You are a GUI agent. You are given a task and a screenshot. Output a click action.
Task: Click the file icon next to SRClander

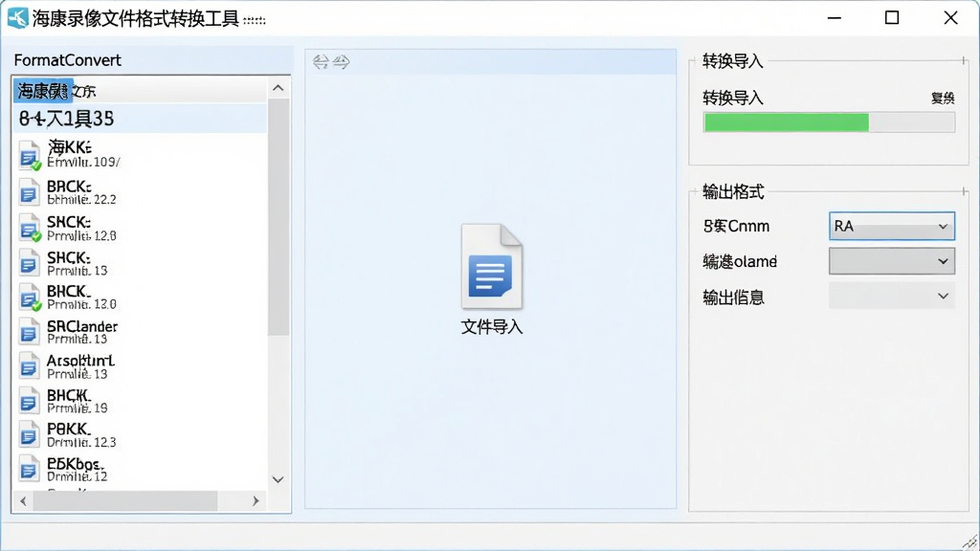tap(29, 332)
